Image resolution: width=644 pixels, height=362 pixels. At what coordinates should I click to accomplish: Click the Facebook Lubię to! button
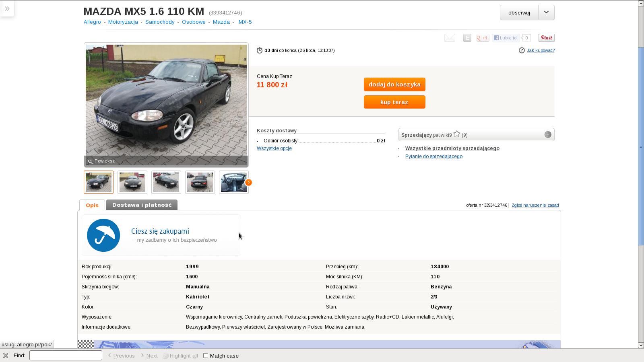[x=506, y=38]
